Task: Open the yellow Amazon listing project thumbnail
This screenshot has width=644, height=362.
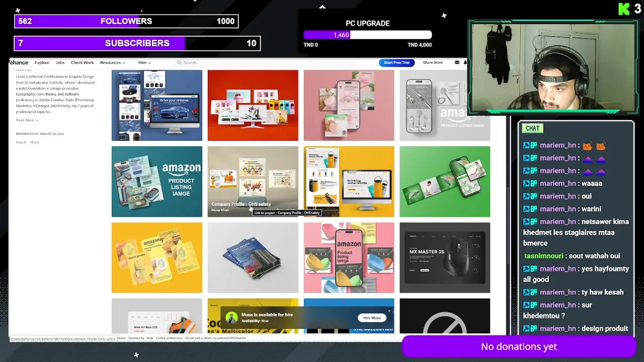Action: click(157, 257)
